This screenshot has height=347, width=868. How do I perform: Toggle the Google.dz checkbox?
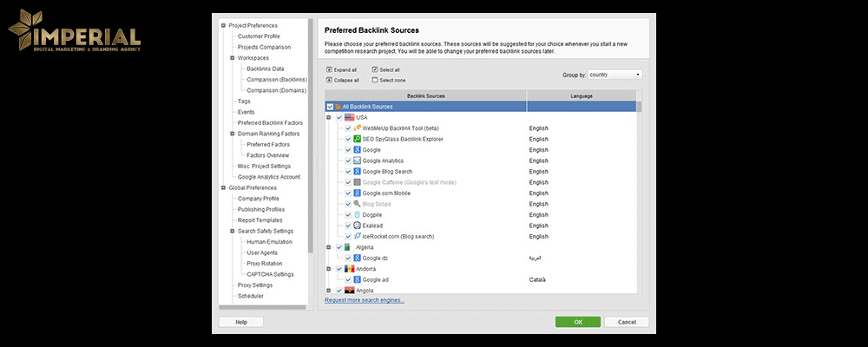click(347, 258)
